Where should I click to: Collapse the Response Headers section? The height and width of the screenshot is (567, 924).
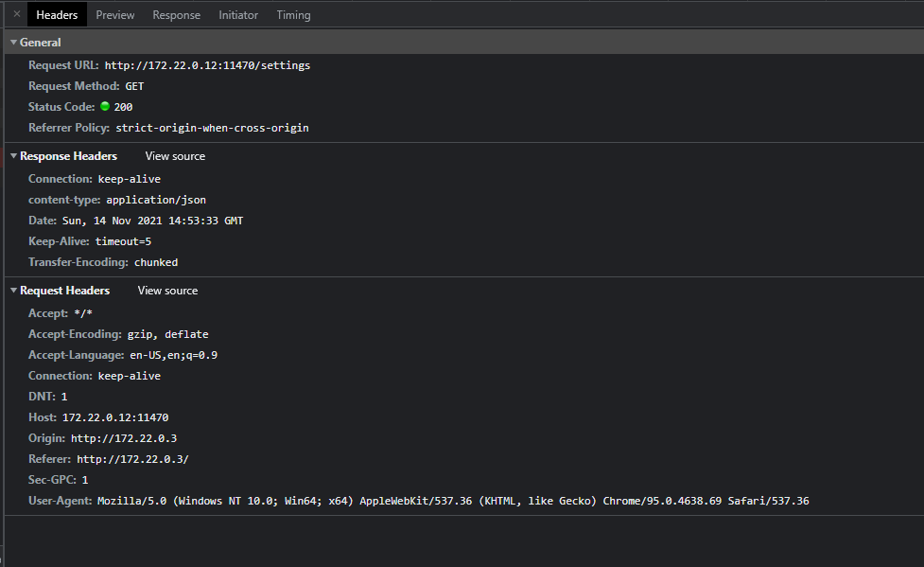pos(13,156)
